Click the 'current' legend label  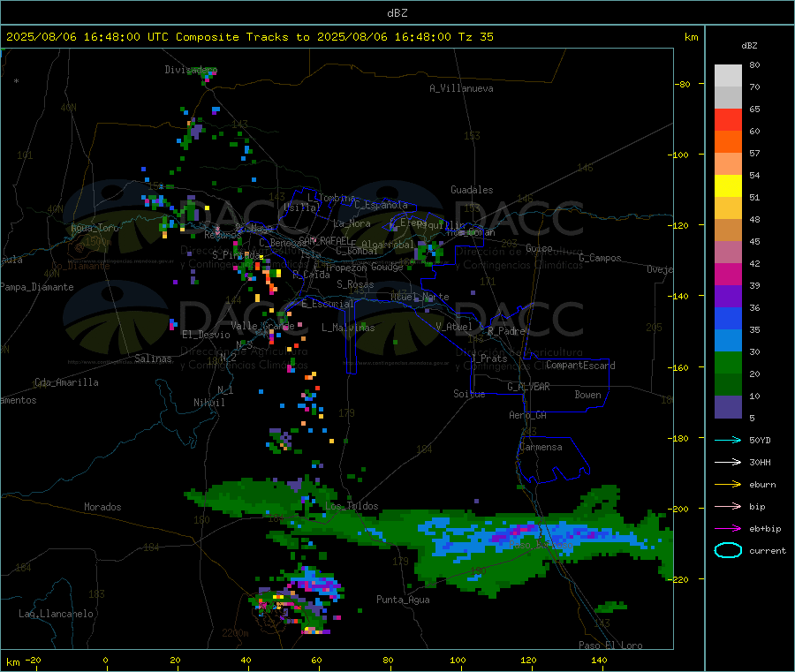(768, 550)
